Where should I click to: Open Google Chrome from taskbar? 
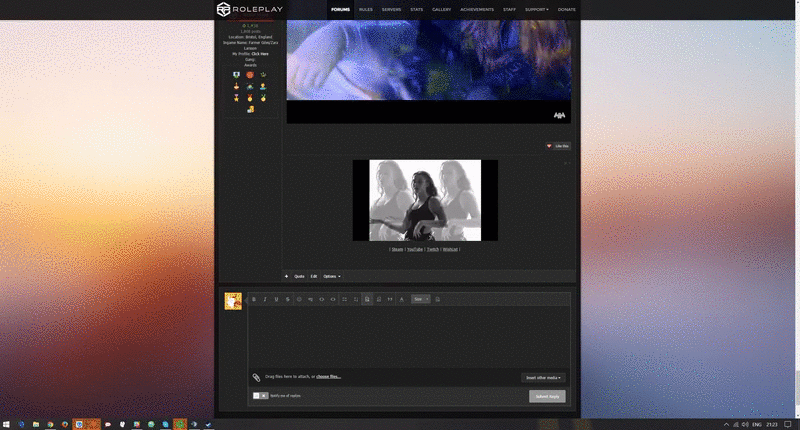[x=50, y=424]
